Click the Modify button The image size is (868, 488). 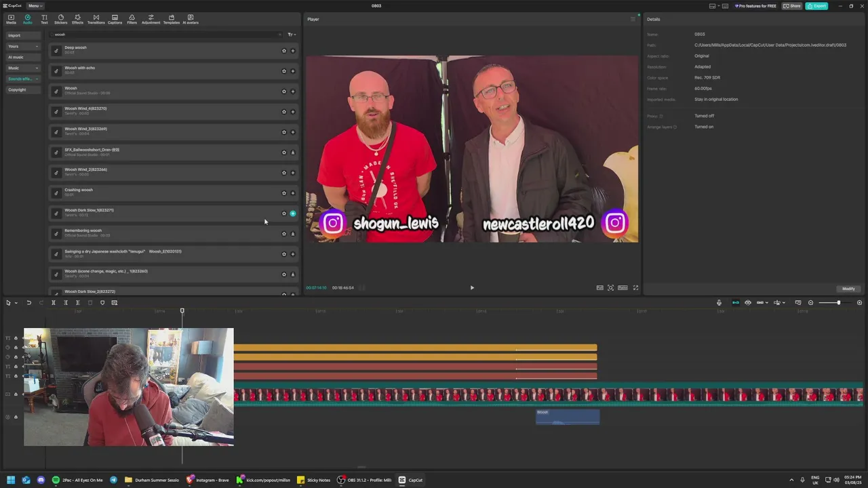click(848, 289)
